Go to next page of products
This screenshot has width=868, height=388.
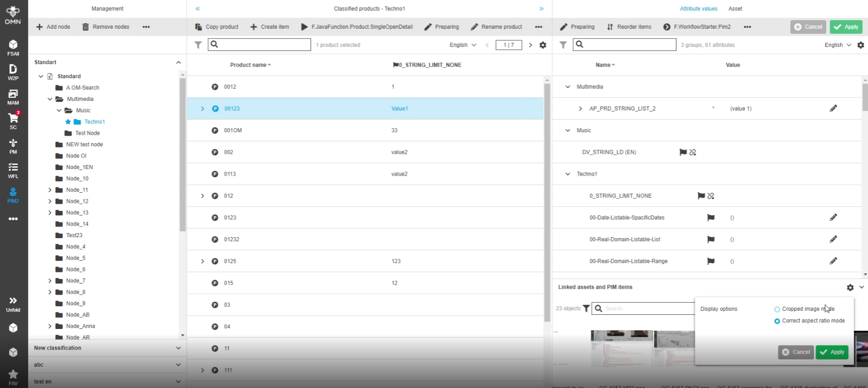531,45
